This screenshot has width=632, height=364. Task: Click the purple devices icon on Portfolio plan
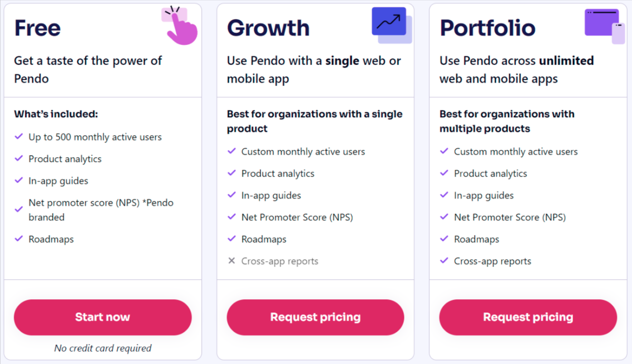(605, 26)
